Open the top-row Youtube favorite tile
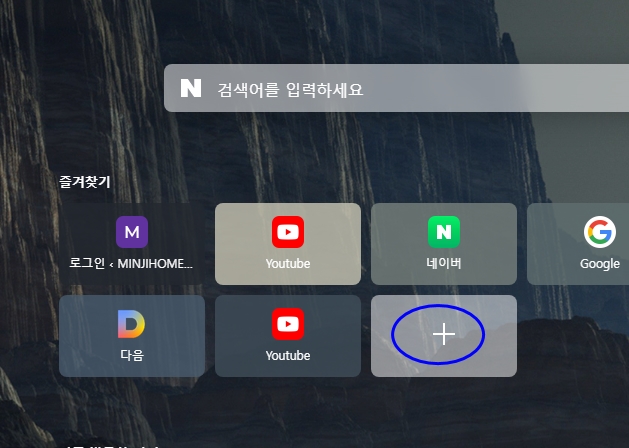This screenshot has width=629, height=448. pyautogui.click(x=288, y=244)
